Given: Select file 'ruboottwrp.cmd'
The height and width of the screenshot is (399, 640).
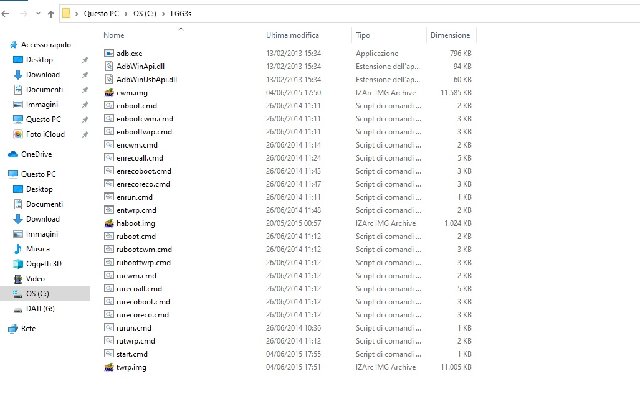Looking at the screenshot, I should coord(144,262).
